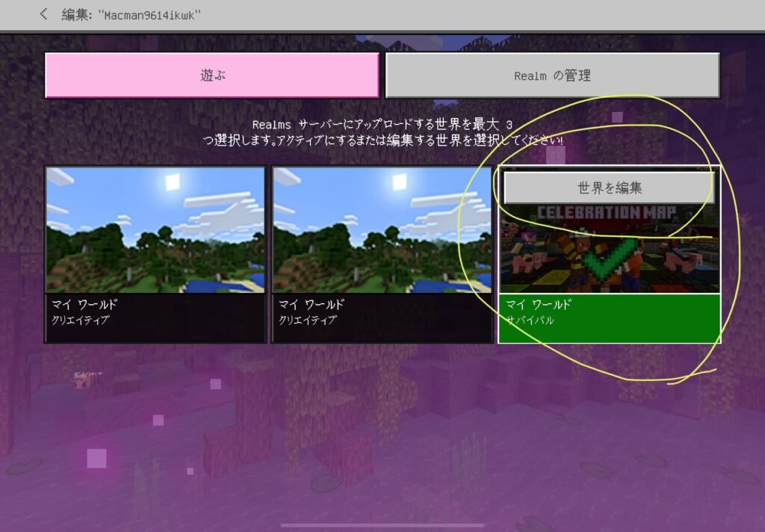
Task: Click the Realms サーバー upload instruction text
Action: point(382,132)
